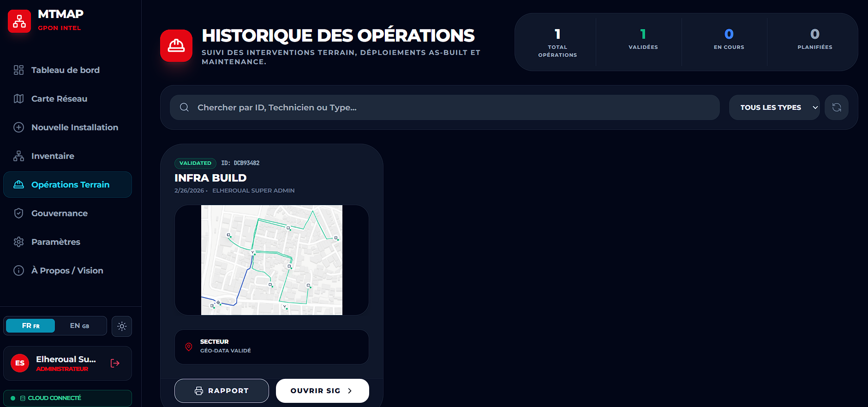Click the cloud connecté database icon

click(23, 398)
